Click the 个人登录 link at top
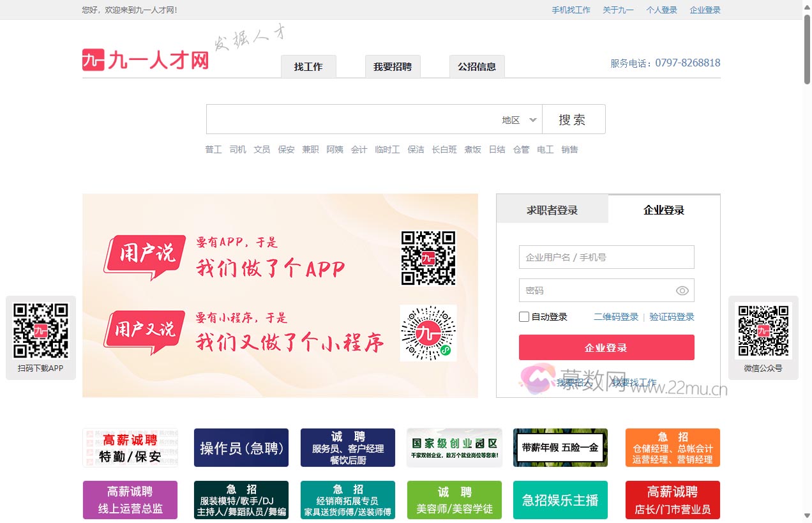 click(661, 10)
